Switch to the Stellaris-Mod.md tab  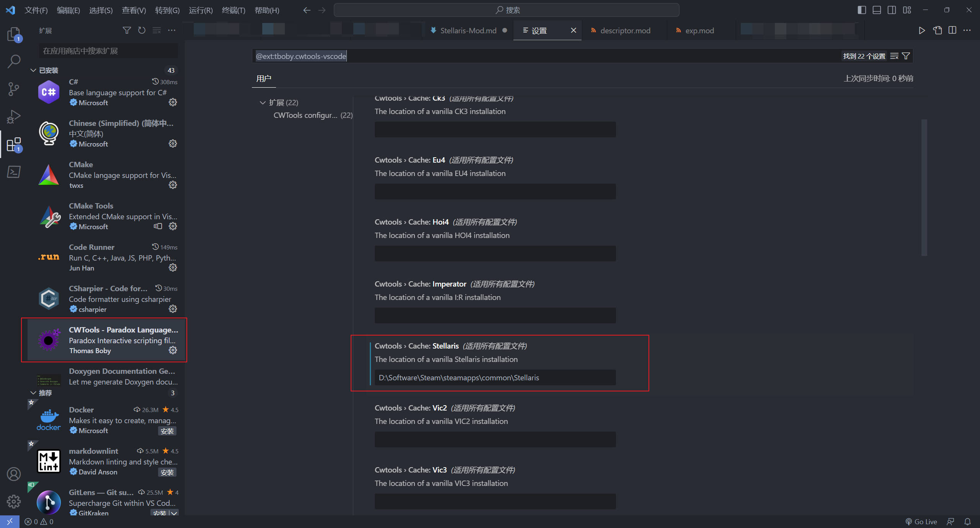pos(468,31)
